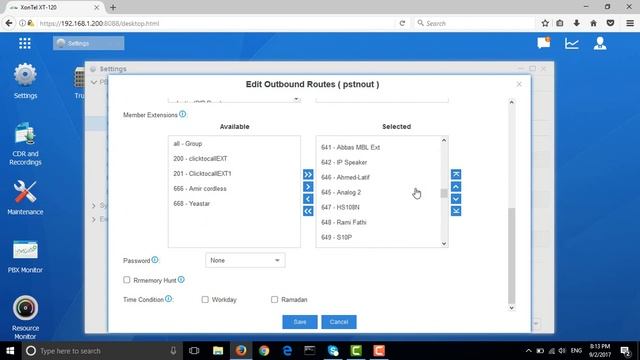Open Firefox from the taskbar
Viewport: 640px width, 360px height.
pyautogui.click(x=241, y=351)
